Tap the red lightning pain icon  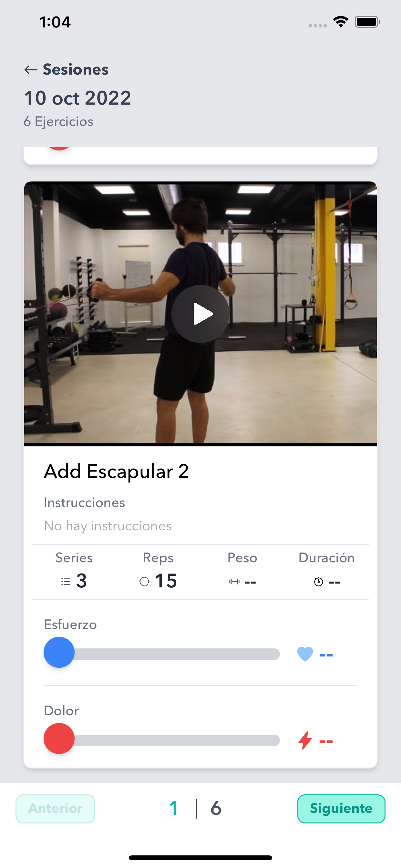(x=305, y=740)
